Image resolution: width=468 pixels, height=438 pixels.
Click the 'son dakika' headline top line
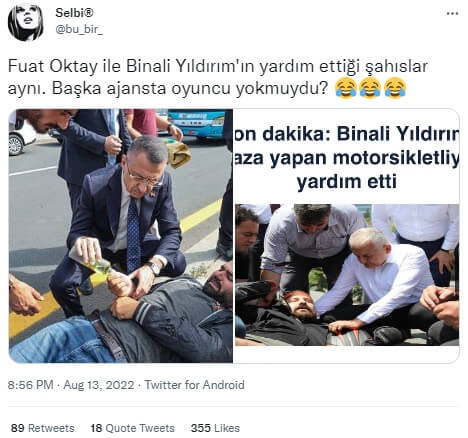coord(347,134)
